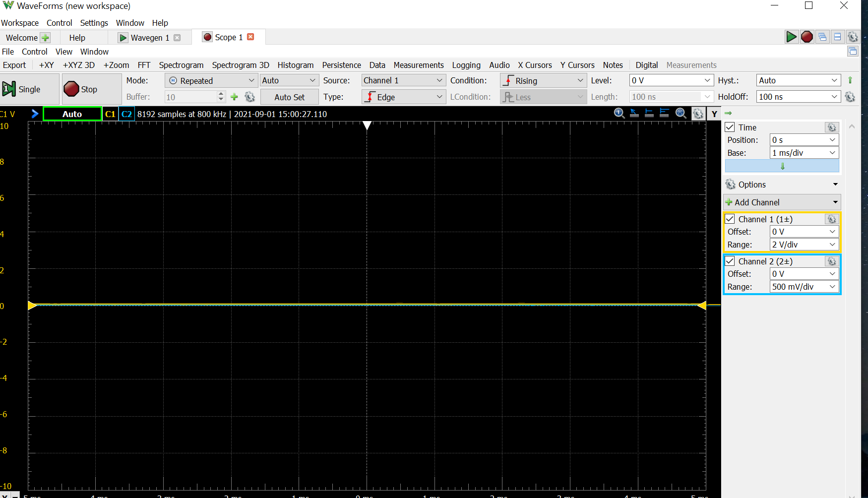Toggle the C2 channel indicator
868x498 pixels.
pos(126,114)
